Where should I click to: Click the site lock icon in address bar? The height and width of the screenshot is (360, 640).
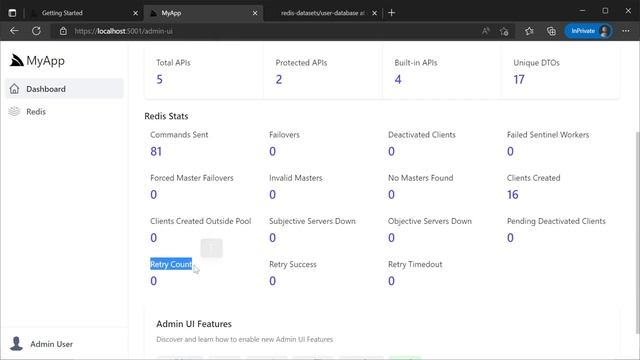click(x=63, y=31)
